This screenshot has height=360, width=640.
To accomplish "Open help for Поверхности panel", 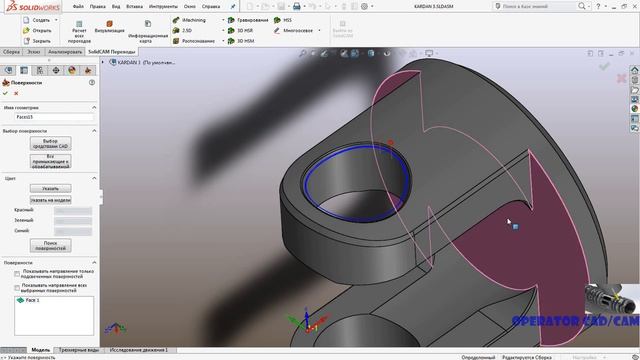I will 92,82.
